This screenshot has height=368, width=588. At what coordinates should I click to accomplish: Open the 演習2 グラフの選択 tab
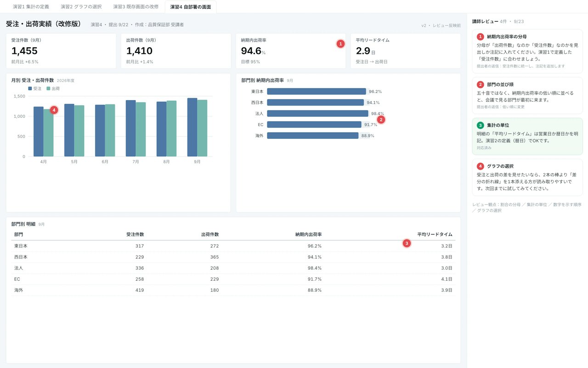pos(81,7)
